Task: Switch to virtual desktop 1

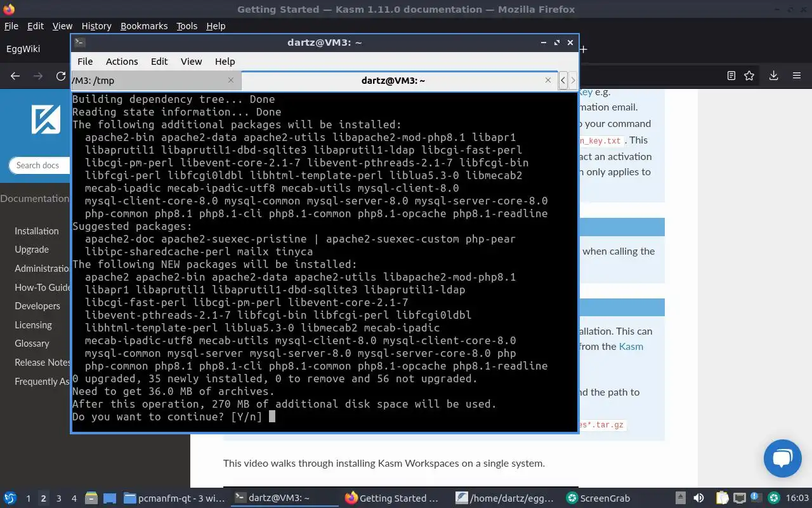Action: tap(28, 498)
